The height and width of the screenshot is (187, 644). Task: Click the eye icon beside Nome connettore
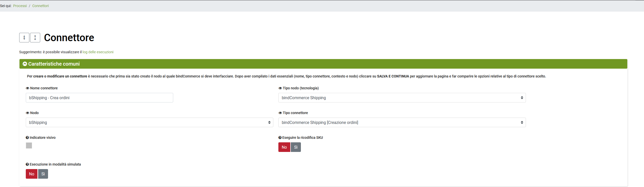[27, 88]
